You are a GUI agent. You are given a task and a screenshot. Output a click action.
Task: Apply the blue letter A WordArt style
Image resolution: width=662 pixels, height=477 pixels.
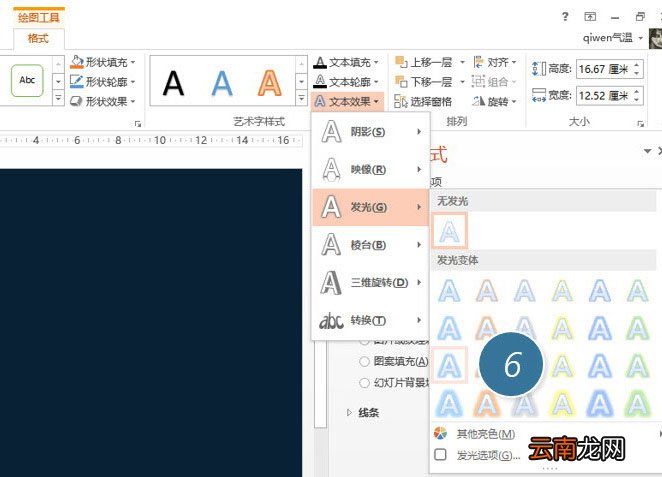[x=222, y=83]
